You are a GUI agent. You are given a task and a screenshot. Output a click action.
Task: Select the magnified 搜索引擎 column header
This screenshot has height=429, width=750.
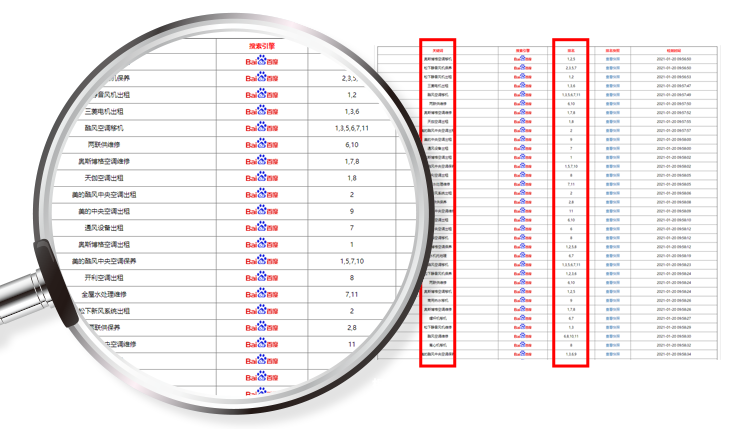pos(262,46)
